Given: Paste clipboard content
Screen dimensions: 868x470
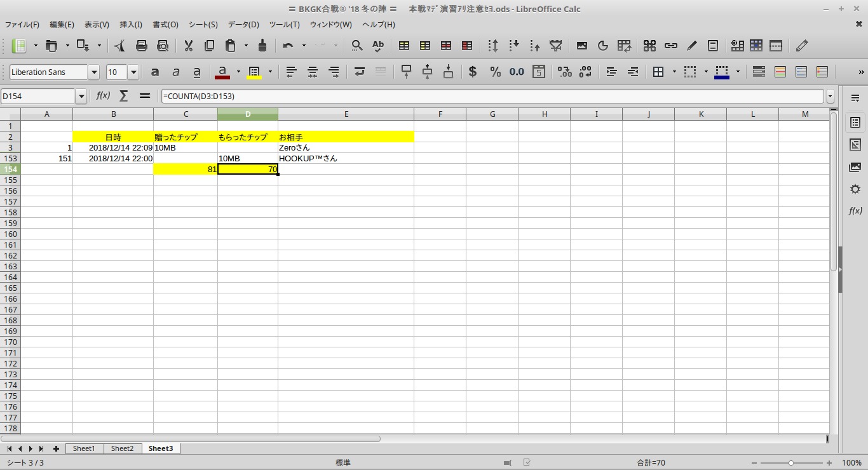Looking at the screenshot, I should click(x=230, y=46).
